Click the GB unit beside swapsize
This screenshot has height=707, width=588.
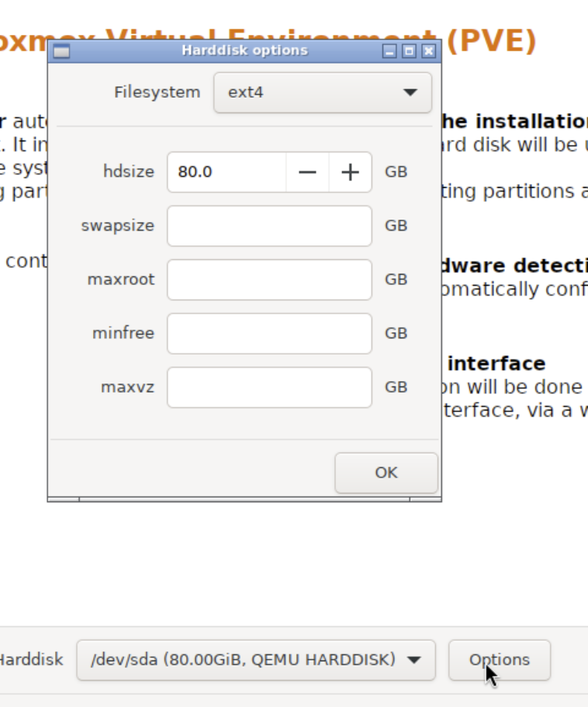pos(396,225)
